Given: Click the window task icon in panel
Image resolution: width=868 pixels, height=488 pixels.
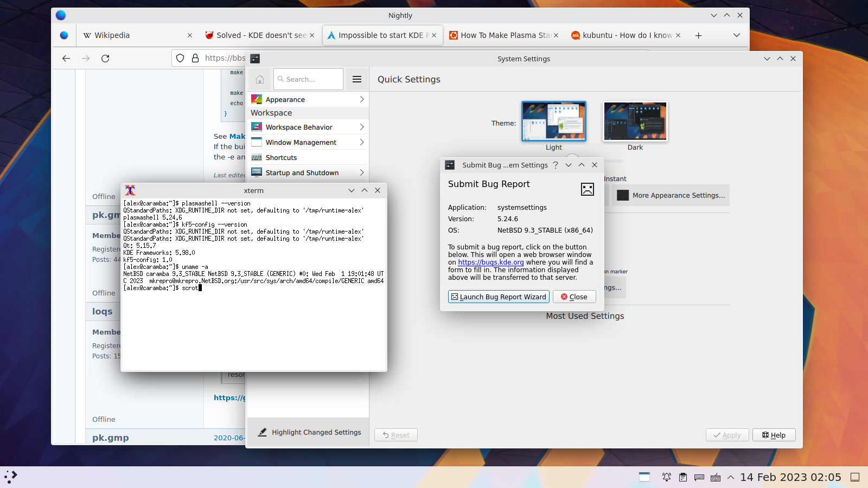Looking at the screenshot, I should coord(644,477).
